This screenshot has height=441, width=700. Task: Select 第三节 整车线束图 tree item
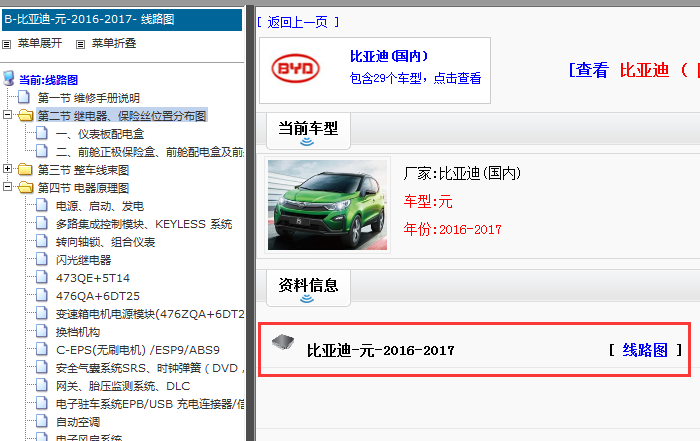tap(83, 170)
